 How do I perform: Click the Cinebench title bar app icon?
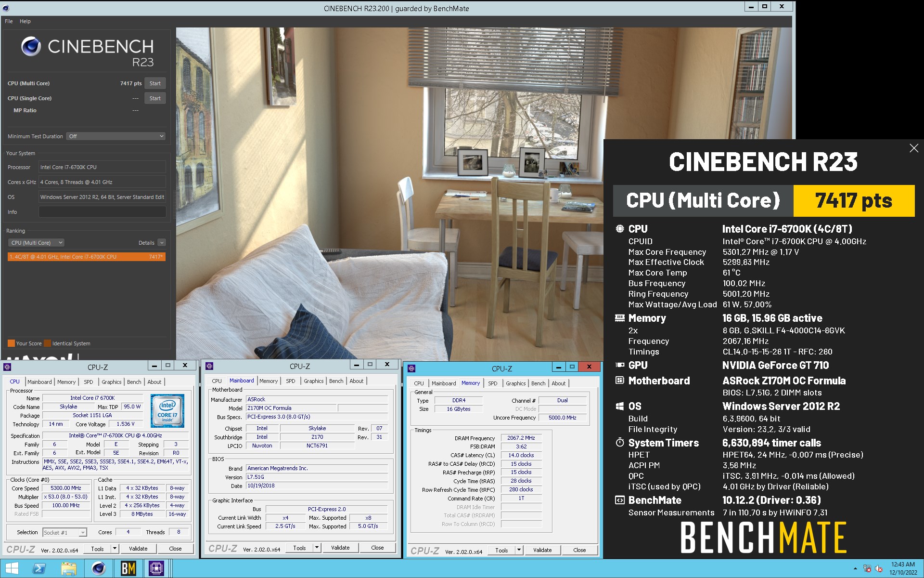(x=6, y=8)
